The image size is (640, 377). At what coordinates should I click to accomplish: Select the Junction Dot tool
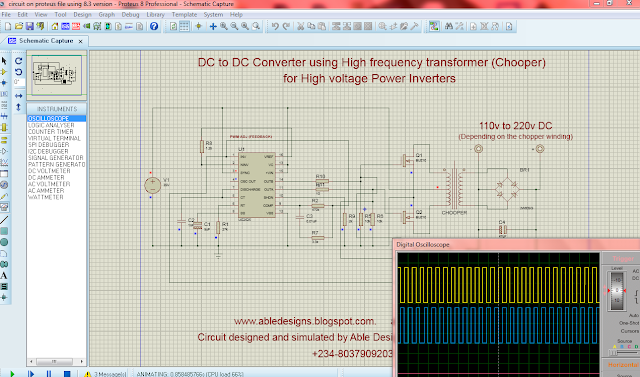[x=4, y=83]
